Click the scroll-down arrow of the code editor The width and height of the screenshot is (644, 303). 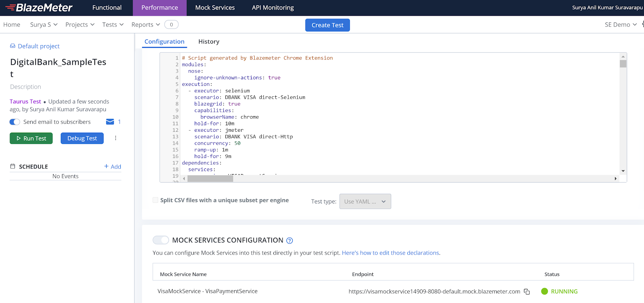click(623, 171)
